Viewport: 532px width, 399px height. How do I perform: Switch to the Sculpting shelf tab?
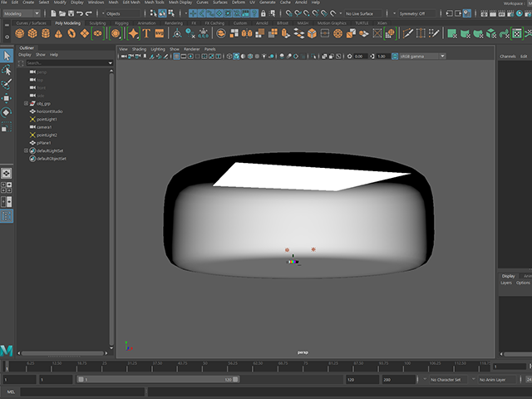(98, 23)
